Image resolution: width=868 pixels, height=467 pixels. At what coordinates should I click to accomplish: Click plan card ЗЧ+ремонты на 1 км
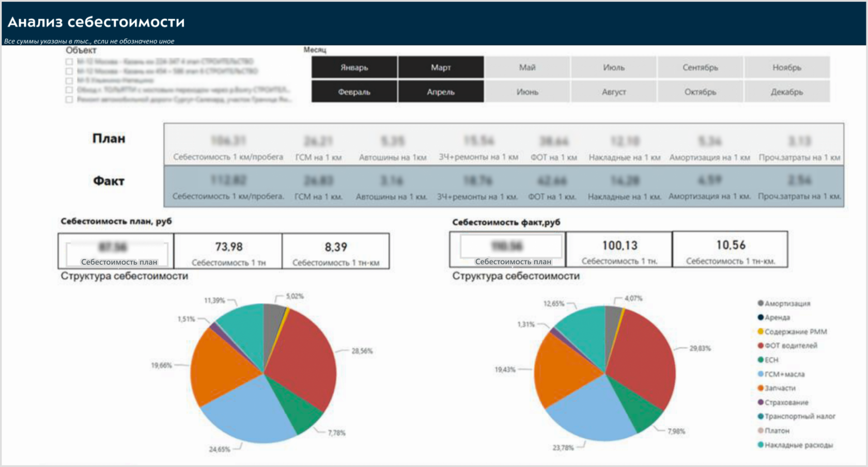point(478,146)
